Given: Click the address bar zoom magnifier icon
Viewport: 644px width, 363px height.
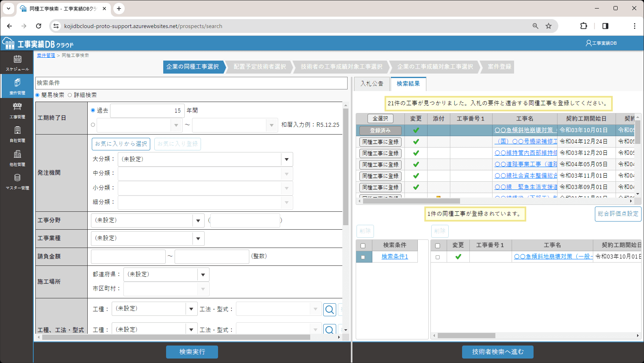Looking at the screenshot, I should tap(536, 26).
